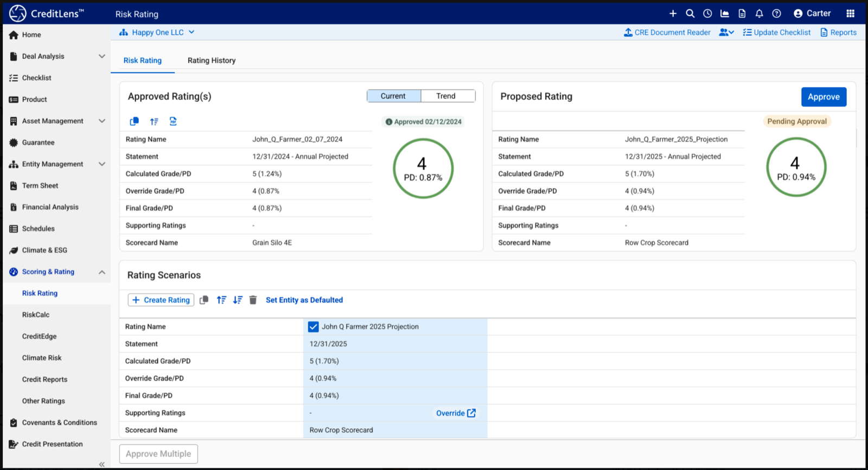Click the copy icon in Rating Scenarios toolbar

pyautogui.click(x=204, y=300)
